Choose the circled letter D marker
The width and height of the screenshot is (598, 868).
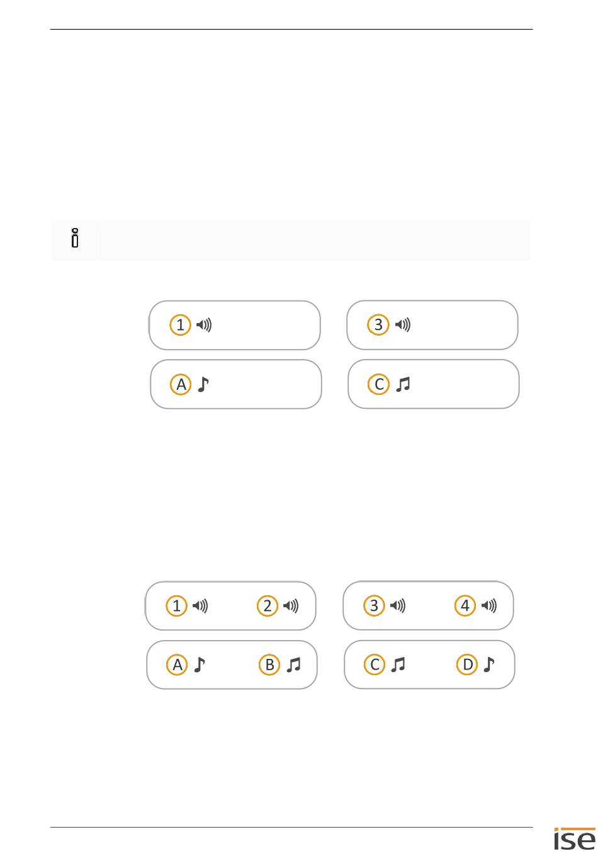468,665
